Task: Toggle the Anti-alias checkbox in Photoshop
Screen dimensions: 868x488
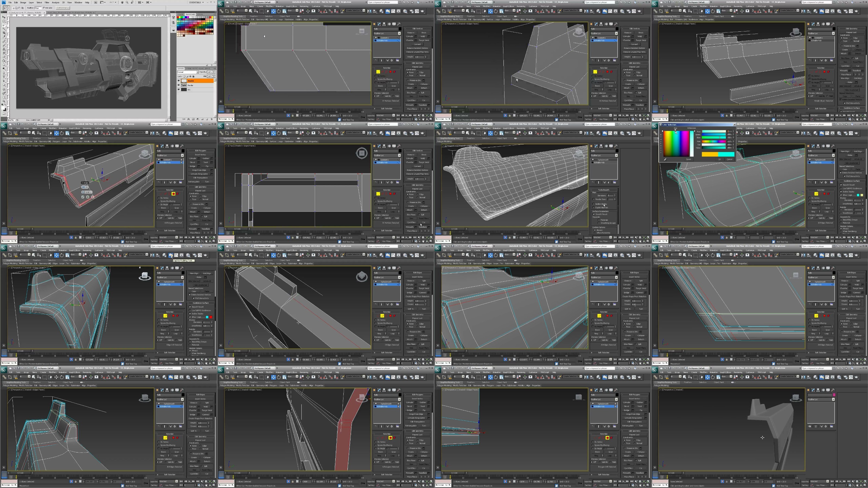Action: 44,8
